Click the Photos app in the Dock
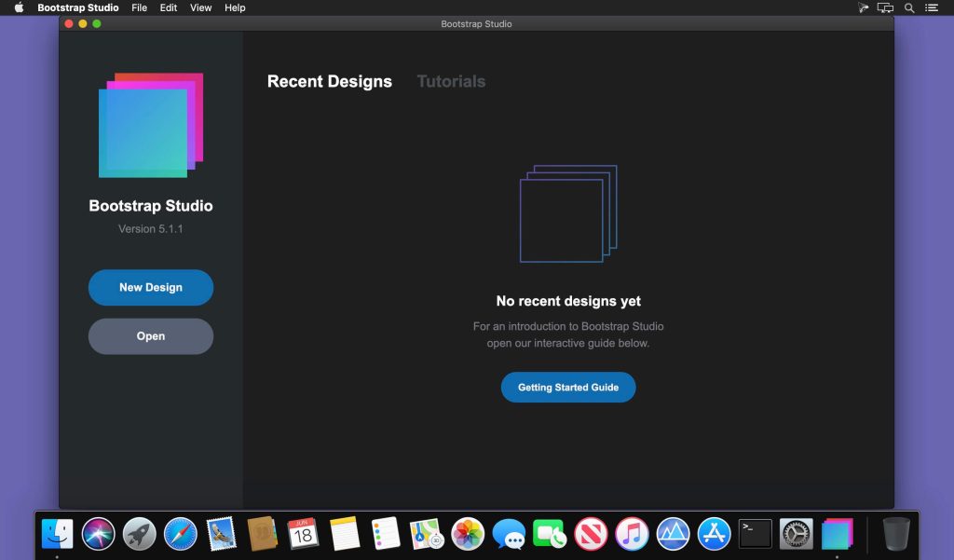The image size is (954, 560). coord(467,534)
